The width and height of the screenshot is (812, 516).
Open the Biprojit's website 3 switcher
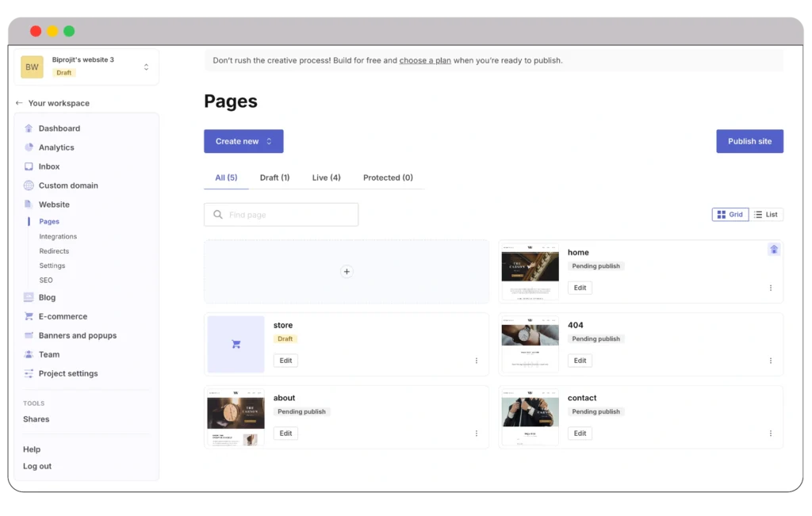[x=146, y=67]
